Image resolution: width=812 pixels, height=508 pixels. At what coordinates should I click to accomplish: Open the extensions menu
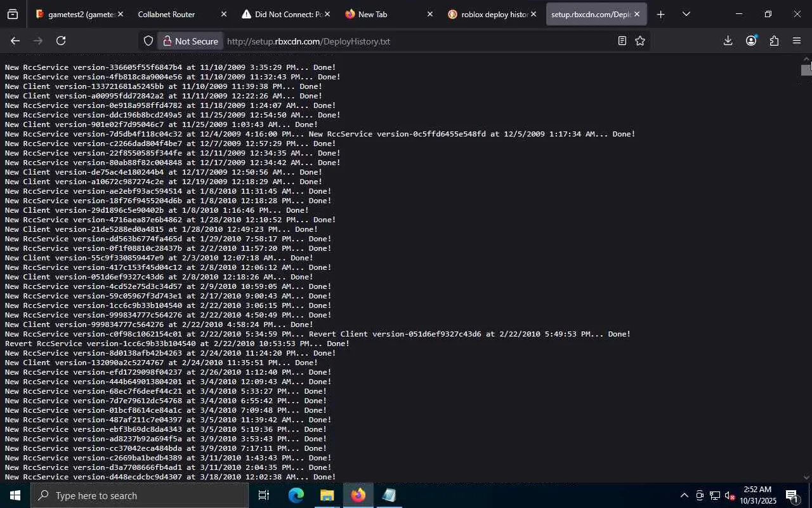coord(774,41)
